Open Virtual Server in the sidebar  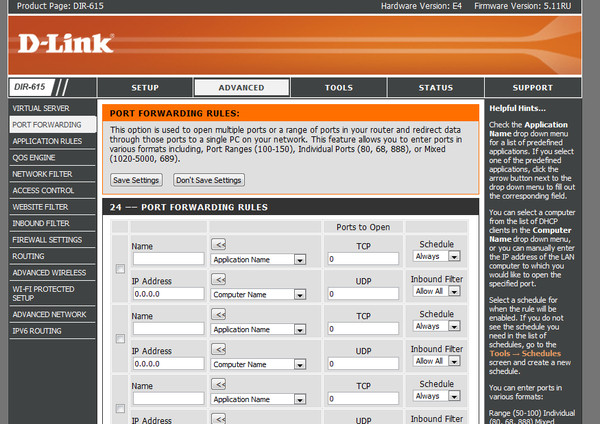pos(52,108)
